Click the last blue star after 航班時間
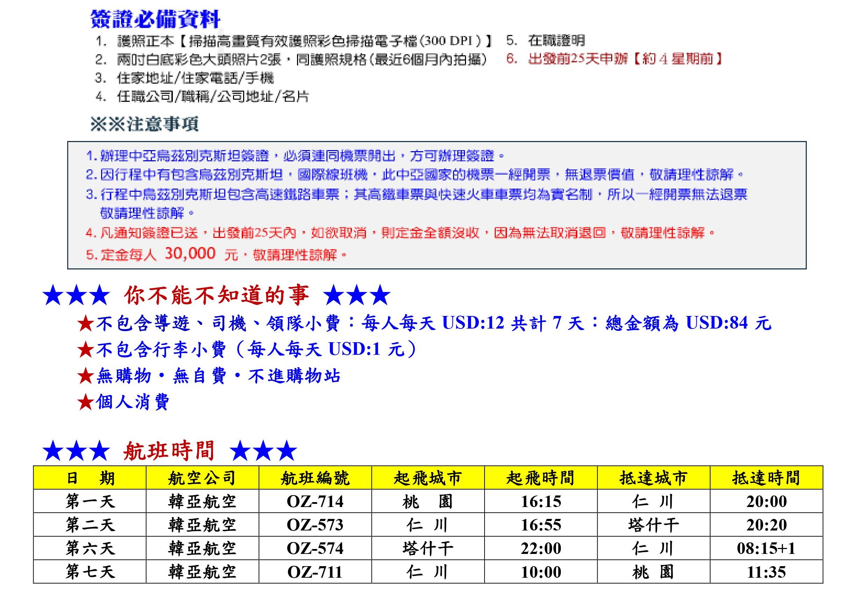This screenshot has height=598, width=868. click(x=287, y=451)
